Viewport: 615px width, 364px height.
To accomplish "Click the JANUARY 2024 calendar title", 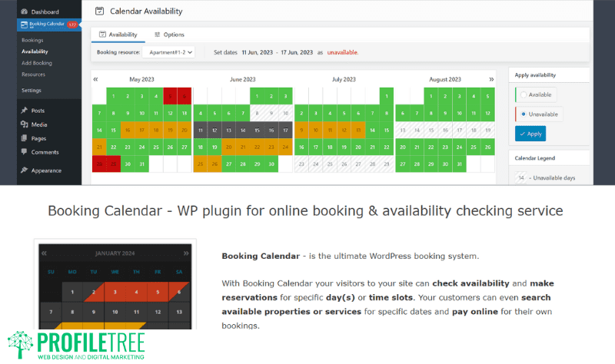I will coord(115,253).
